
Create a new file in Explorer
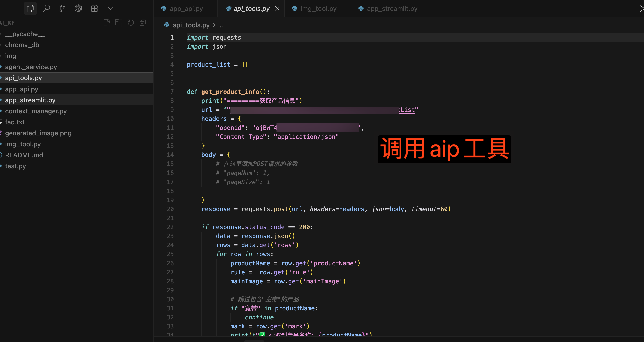pos(107,22)
